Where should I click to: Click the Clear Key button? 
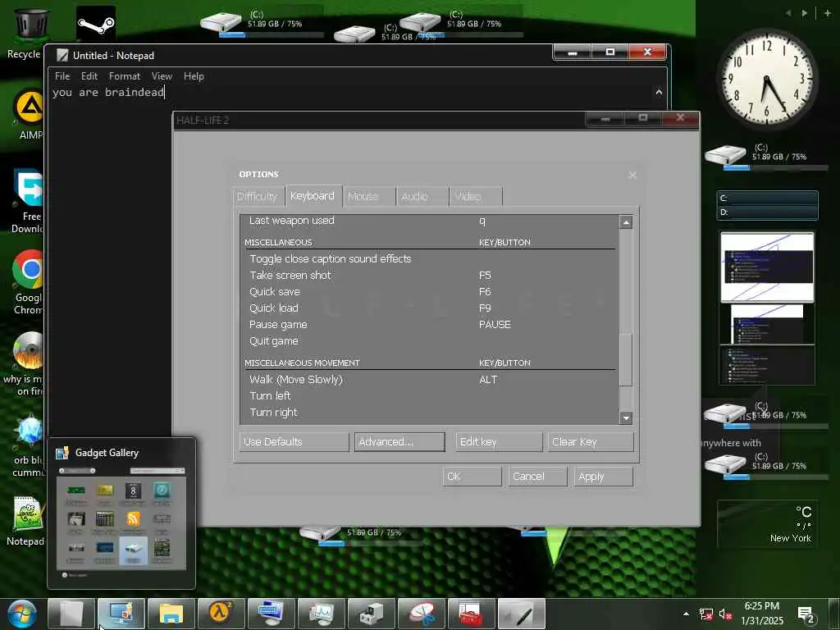[591, 442]
